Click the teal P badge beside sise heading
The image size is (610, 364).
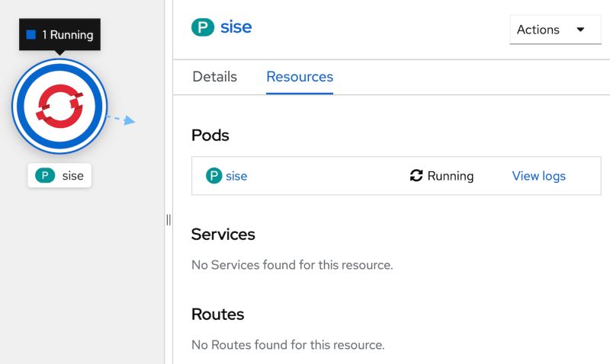[202, 27]
